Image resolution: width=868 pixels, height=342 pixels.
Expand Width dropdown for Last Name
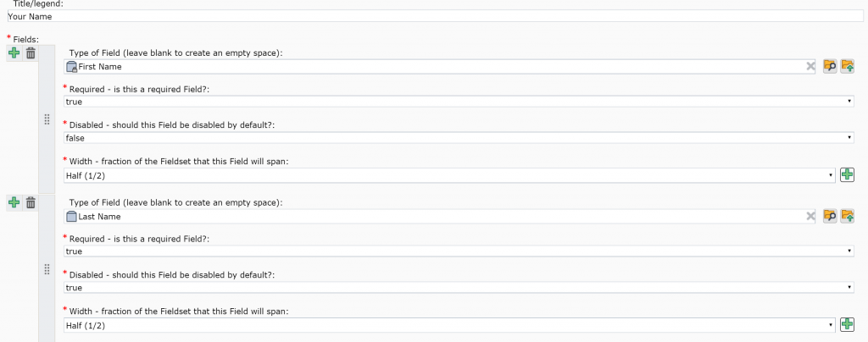click(x=450, y=324)
